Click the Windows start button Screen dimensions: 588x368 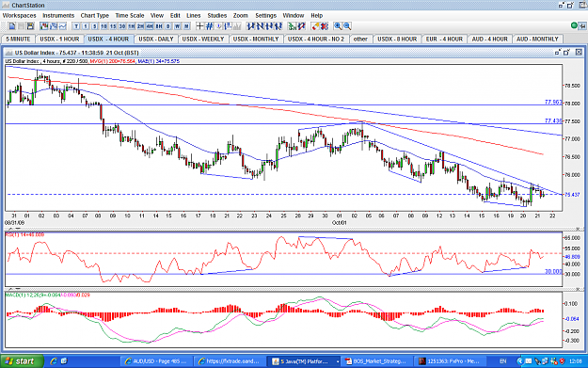click(x=22, y=360)
